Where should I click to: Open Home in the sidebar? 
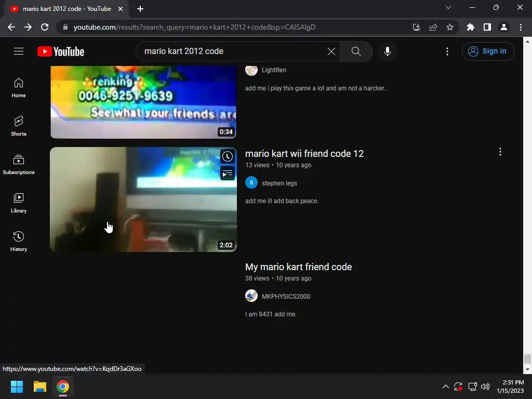coord(19,88)
